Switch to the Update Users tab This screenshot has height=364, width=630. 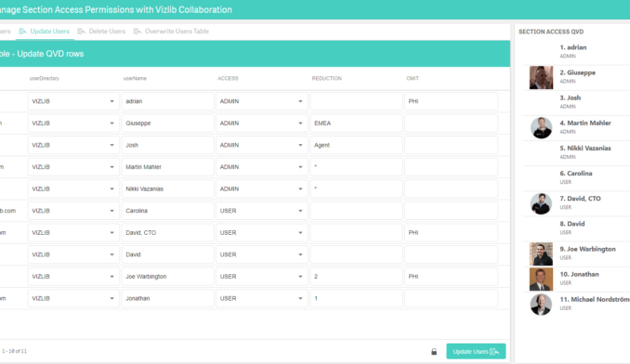(x=45, y=32)
